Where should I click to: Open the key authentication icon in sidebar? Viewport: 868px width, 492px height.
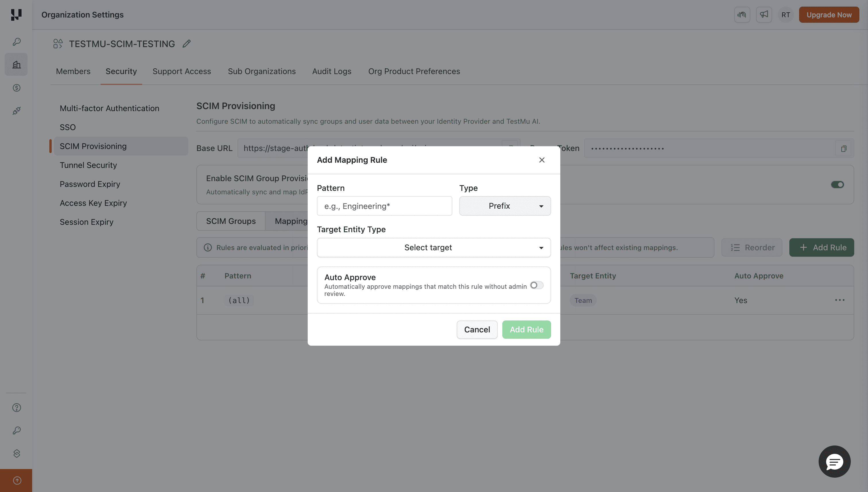click(16, 42)
